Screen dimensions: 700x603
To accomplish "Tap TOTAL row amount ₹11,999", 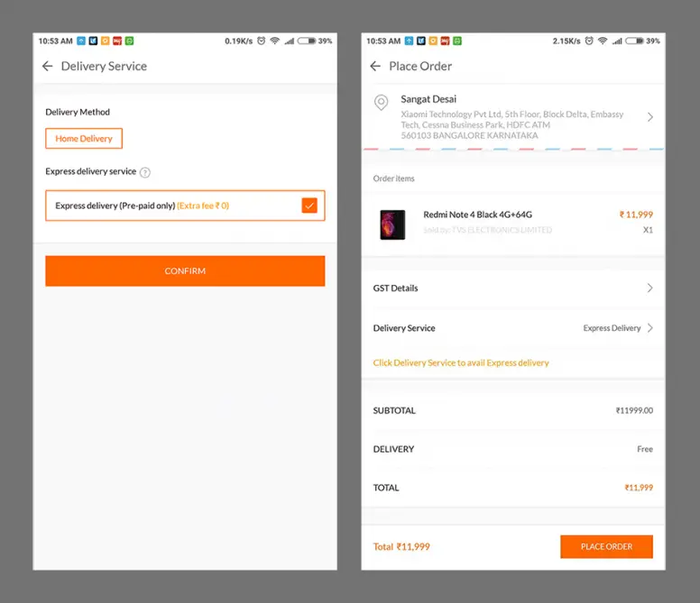I will tap(639, 488).
